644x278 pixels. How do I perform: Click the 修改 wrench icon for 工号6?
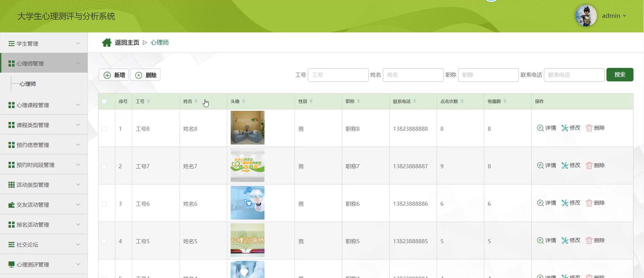point(565,203)
